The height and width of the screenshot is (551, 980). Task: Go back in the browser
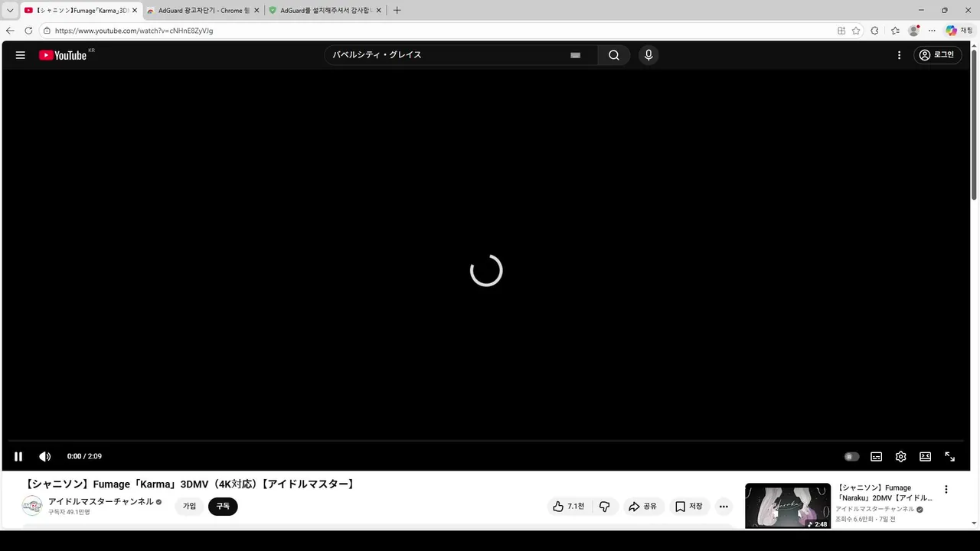tap(10, 31)
